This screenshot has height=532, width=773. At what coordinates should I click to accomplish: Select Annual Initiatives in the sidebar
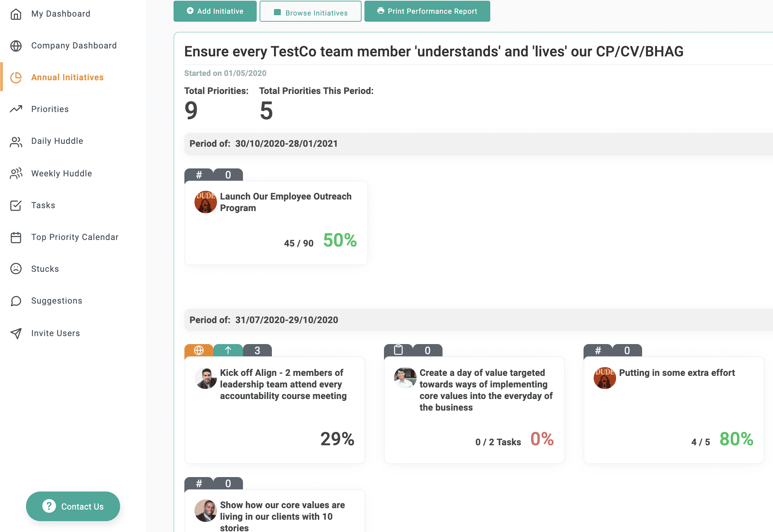tap(67, 77)
